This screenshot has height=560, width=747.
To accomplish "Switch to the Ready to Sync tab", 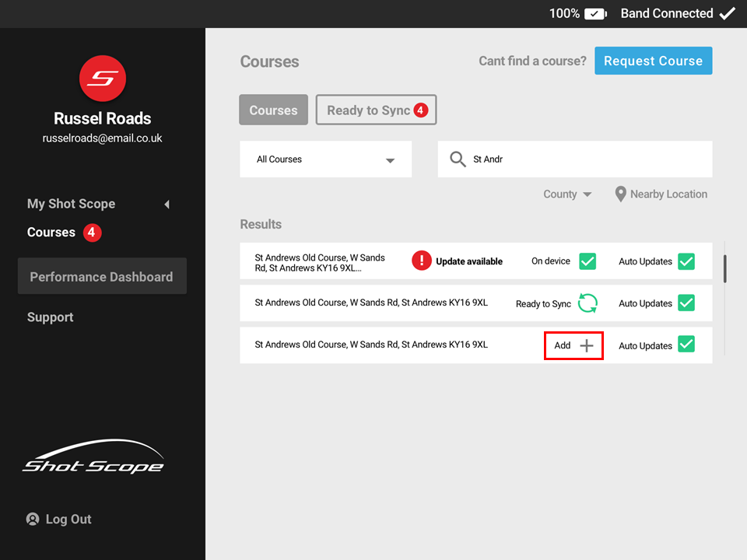I will [x=376, y=110].
